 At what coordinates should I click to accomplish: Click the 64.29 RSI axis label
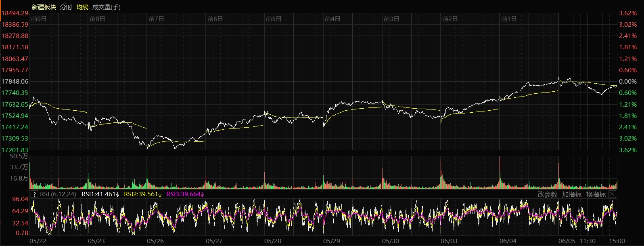[20, 211]
